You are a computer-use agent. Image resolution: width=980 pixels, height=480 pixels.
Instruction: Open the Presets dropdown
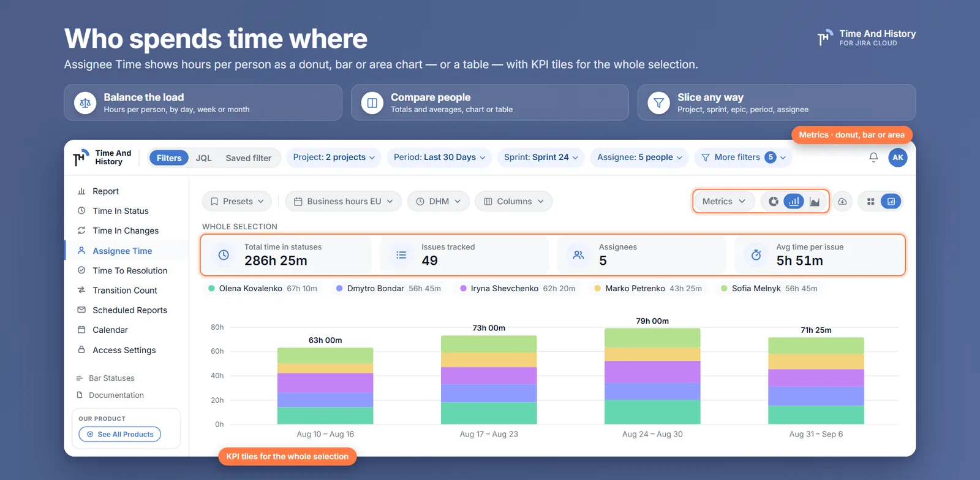[x=237, y=201]
